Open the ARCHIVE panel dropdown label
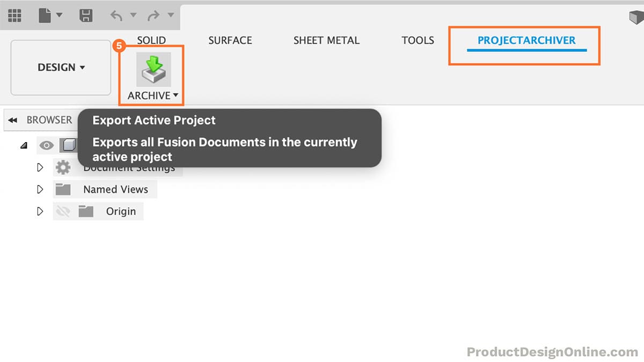Viewport: 644px width, 362px height. 153,96
